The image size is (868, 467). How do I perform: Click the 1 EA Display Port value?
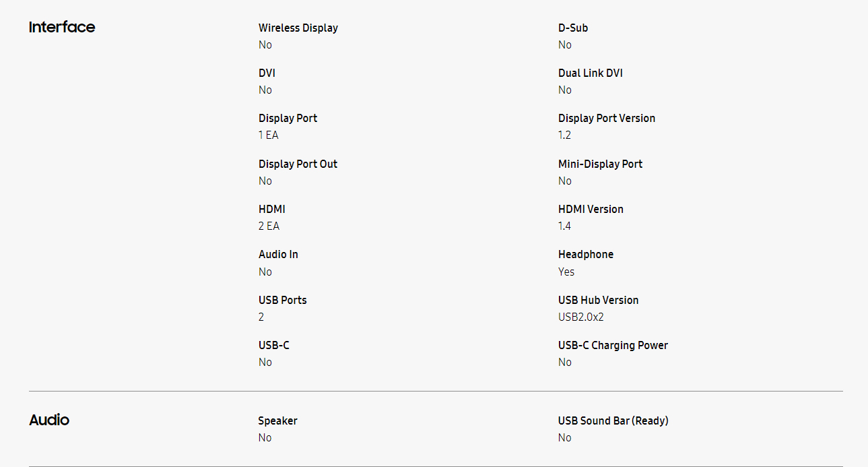click(268, 135)
